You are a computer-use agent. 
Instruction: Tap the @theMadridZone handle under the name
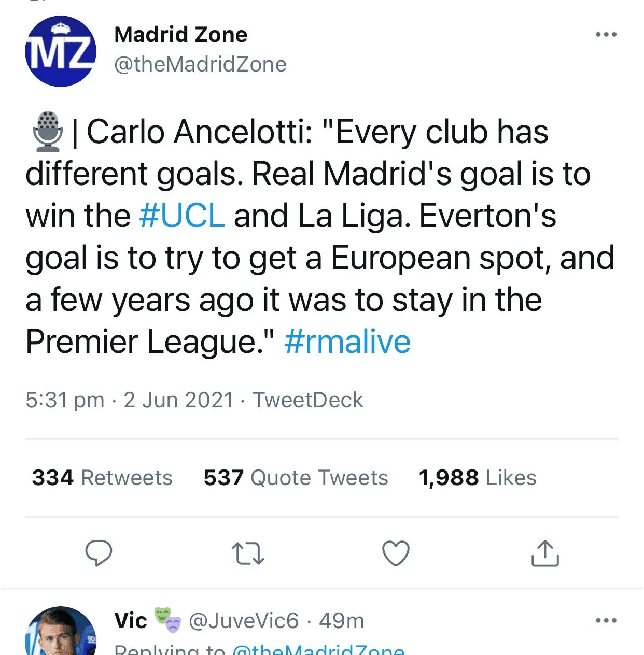click(x=200, y=65)
